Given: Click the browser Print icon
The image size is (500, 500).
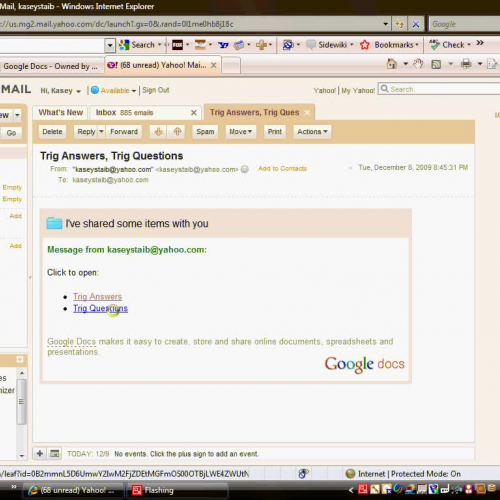Looking at the screenshot, I should pyautogui.click(x=466, y=64).
